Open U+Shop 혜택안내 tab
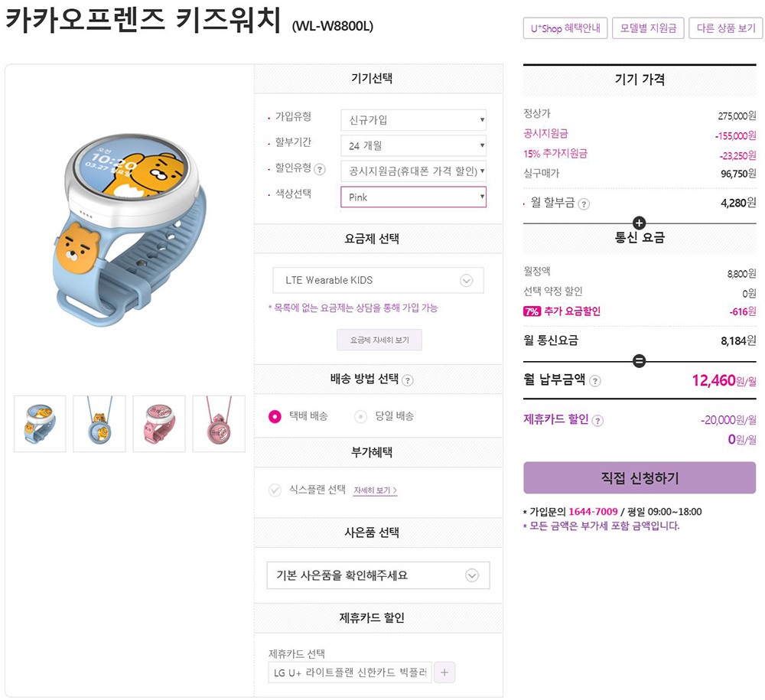 coord(565,28)
